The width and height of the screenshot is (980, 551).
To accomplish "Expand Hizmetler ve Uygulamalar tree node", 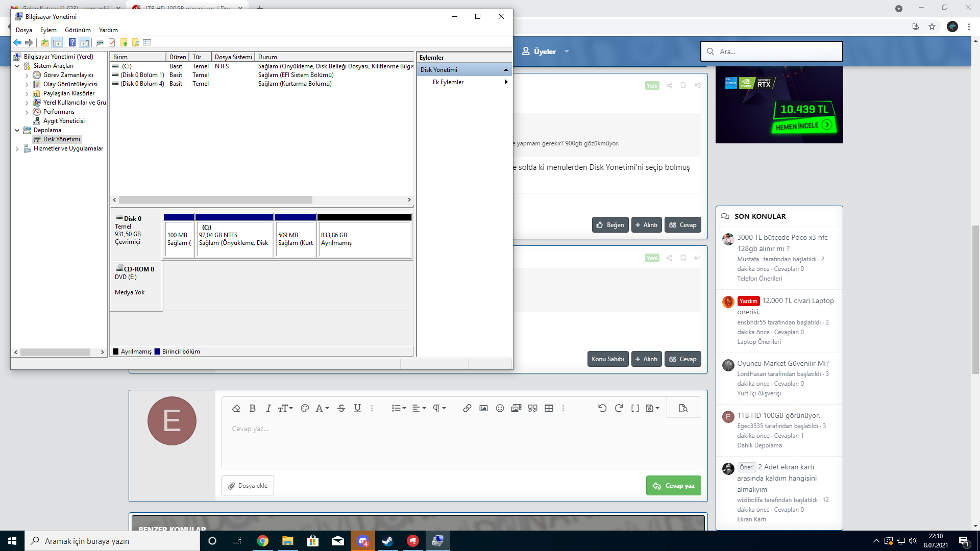I will [x=17, y=149].
